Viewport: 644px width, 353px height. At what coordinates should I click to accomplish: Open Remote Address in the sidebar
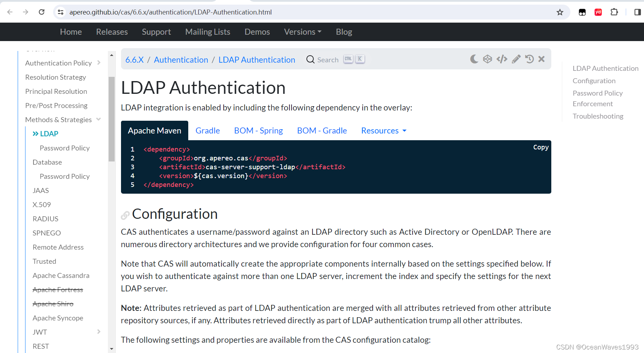pyautogui.click(x=58, y=247)
